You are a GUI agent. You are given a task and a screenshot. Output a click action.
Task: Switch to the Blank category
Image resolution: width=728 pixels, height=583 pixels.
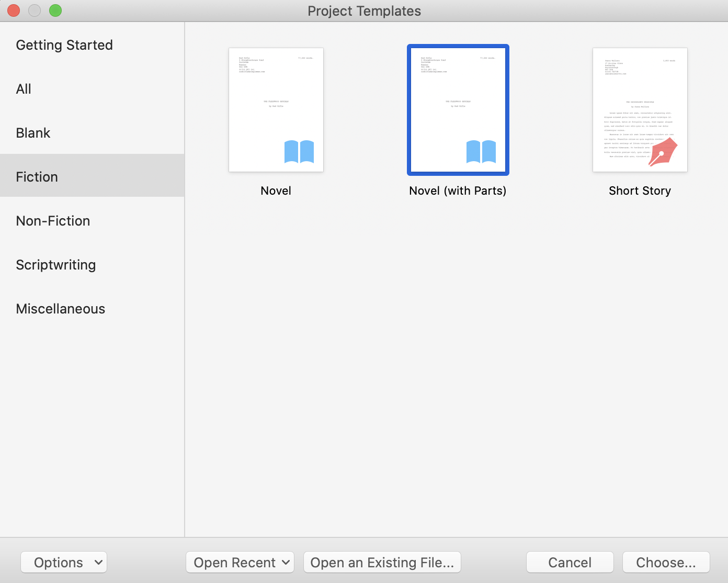(33, 133)
